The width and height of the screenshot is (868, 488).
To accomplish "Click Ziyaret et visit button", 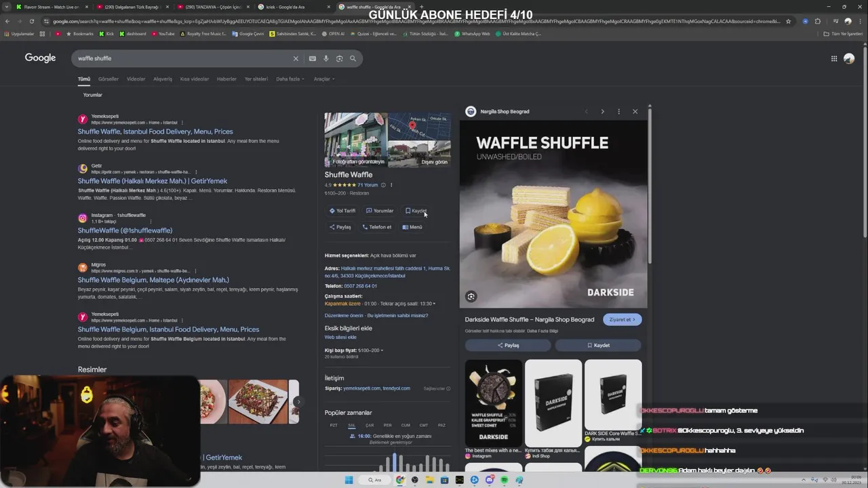I will pos(622,319).
